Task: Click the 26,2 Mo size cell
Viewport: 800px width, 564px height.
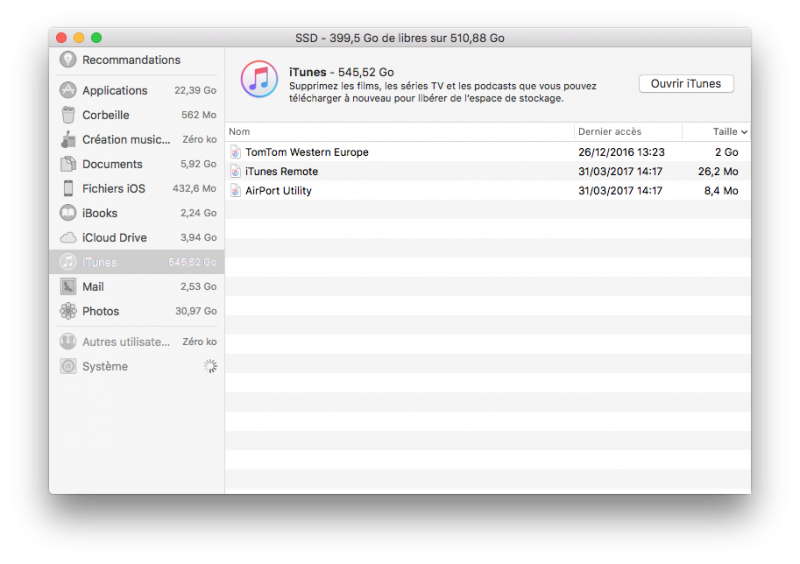Action: tap(718, 171)
